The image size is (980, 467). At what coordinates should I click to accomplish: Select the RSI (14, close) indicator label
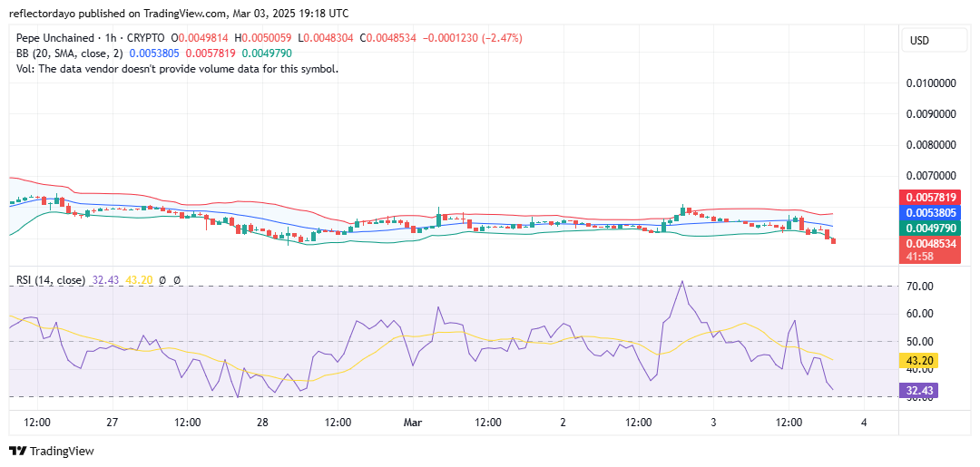coord(51,280)
